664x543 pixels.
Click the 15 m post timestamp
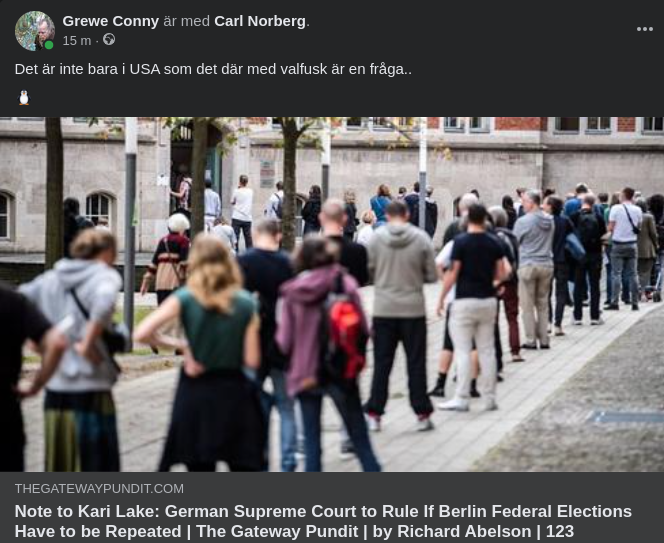tap(77, 41)
